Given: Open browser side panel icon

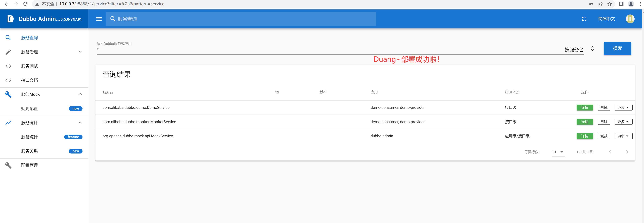Looking at the screenshot, I should (621, 4).
